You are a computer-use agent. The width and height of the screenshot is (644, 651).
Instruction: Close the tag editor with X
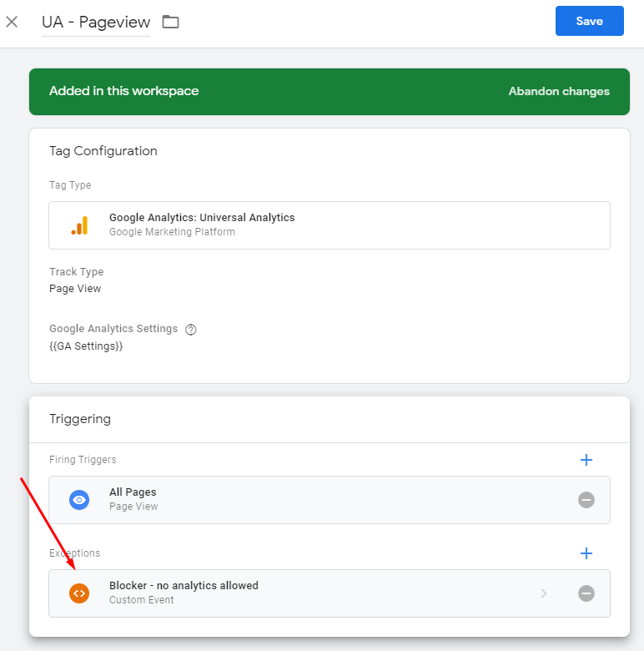(x=12, y=22)
